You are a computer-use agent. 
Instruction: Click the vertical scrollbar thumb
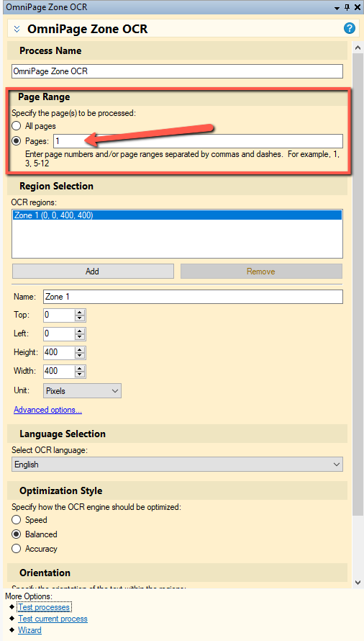click(x=358, y=284)
